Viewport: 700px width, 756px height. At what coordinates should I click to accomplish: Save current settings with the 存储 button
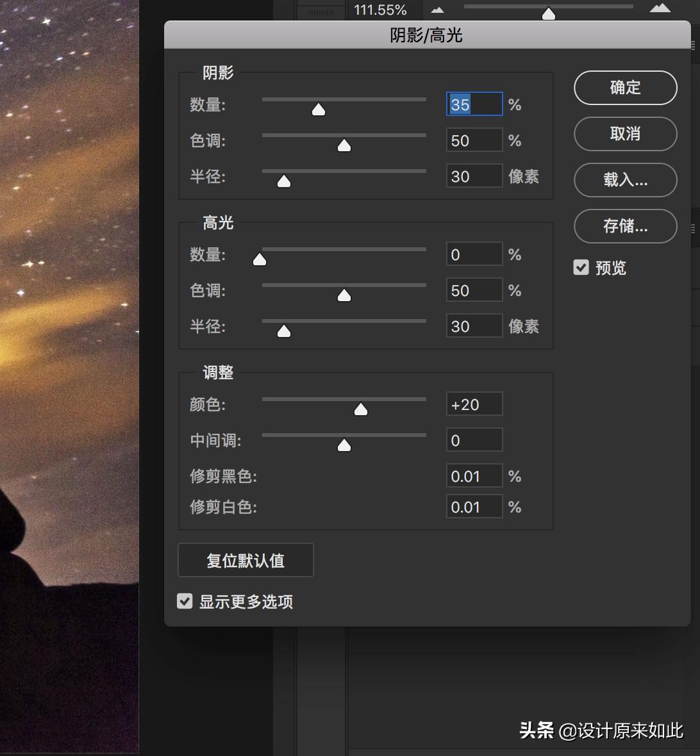pyautogui.click(x=624, y=226)
